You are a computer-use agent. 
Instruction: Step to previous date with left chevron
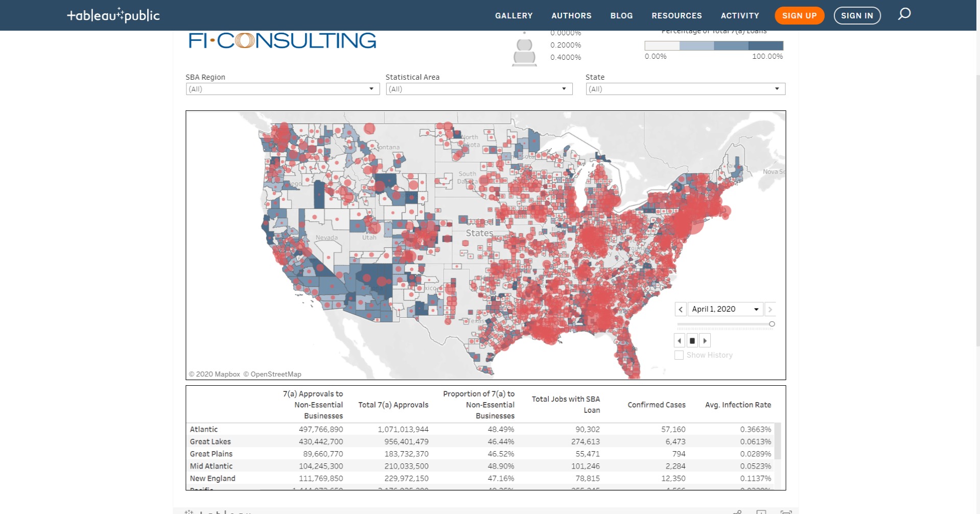[680, 309]
